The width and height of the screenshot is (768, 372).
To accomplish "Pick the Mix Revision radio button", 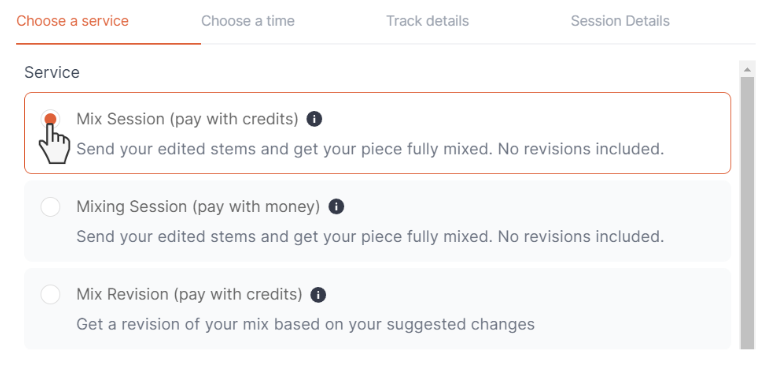I will [50, 295].
